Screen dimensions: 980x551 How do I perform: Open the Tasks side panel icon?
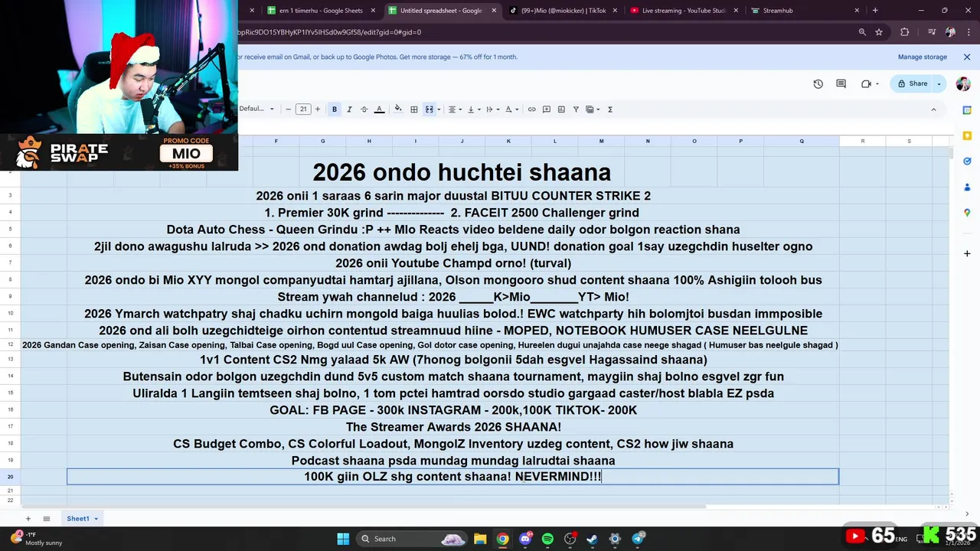coord(967,161)
